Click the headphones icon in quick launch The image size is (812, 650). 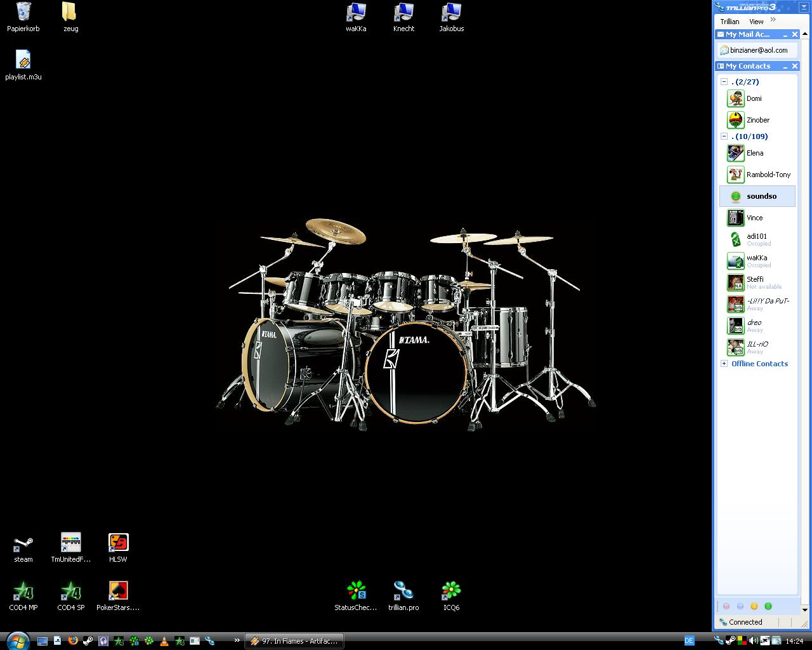pyautogui.click(x=103, y=641)
